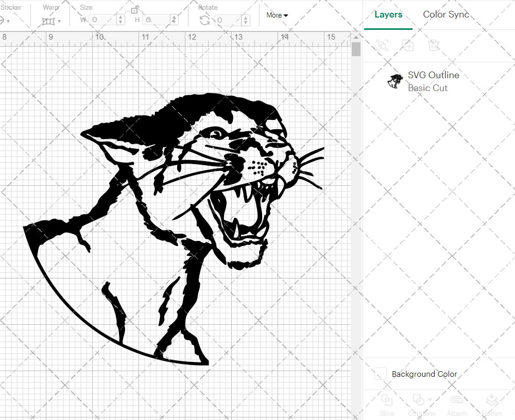Select the Flatten tool
Screen dimensions: 515x420
pos(492,404)
